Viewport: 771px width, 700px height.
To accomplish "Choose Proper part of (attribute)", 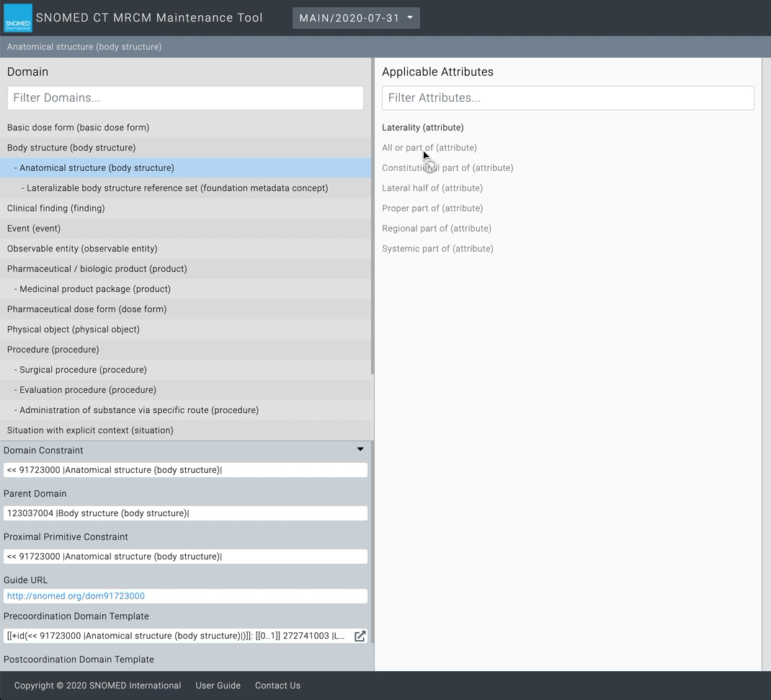I will 432,208.
